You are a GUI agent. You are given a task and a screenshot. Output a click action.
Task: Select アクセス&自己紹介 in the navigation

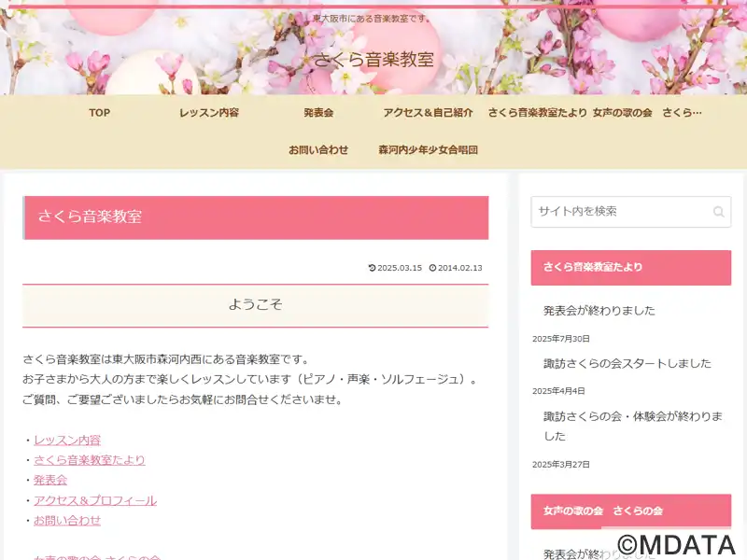[x=428, y=113]
